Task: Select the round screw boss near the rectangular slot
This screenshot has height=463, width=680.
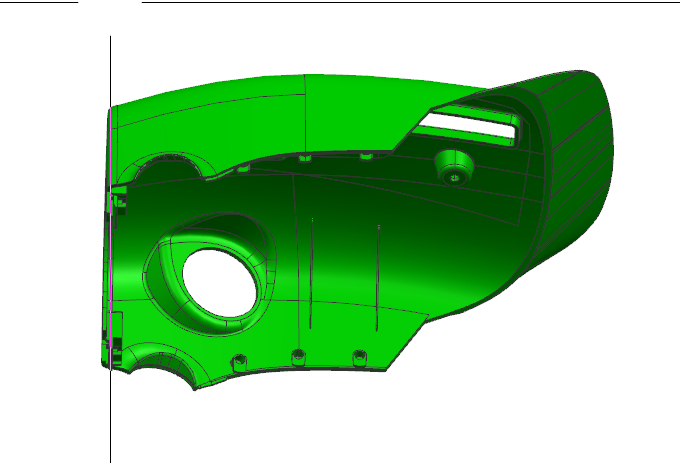Action: click(454, 167)
